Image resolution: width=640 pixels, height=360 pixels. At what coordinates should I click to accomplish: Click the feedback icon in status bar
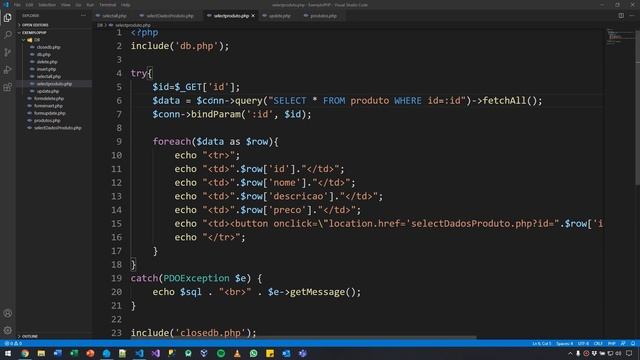(x=623, y=344)
